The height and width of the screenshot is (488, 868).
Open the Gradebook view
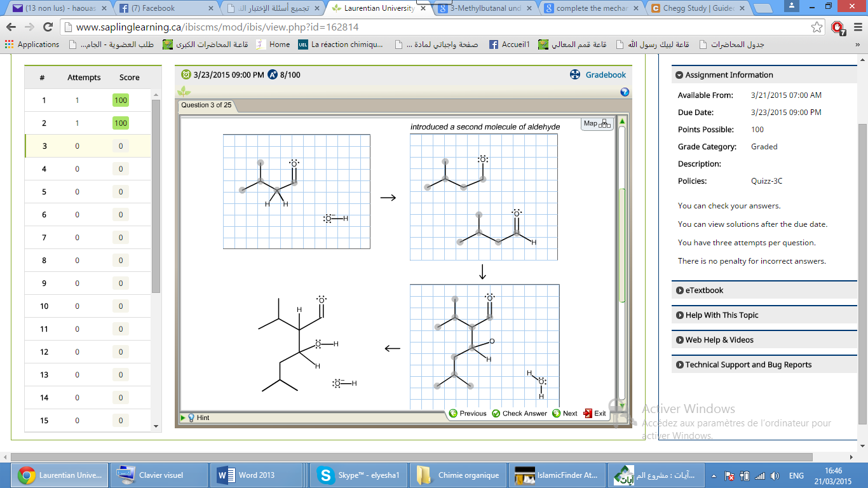click(604, 74)
